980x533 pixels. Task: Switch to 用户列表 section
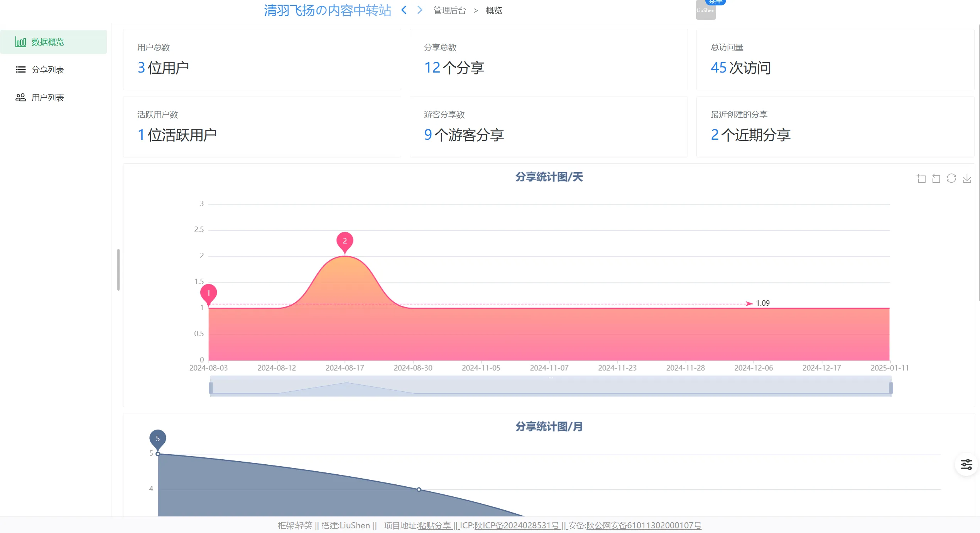pos(48,97)
